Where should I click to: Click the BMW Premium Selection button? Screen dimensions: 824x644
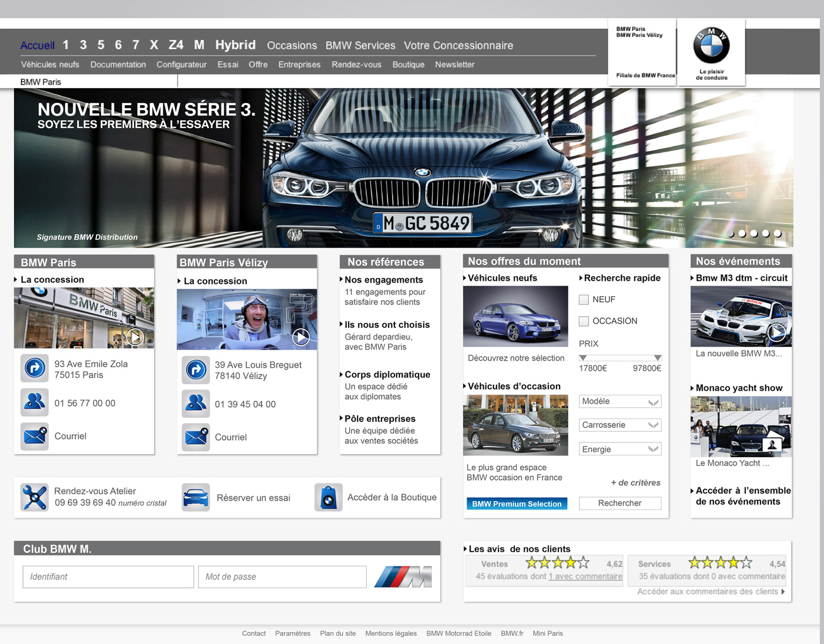[x=517, y=504]
